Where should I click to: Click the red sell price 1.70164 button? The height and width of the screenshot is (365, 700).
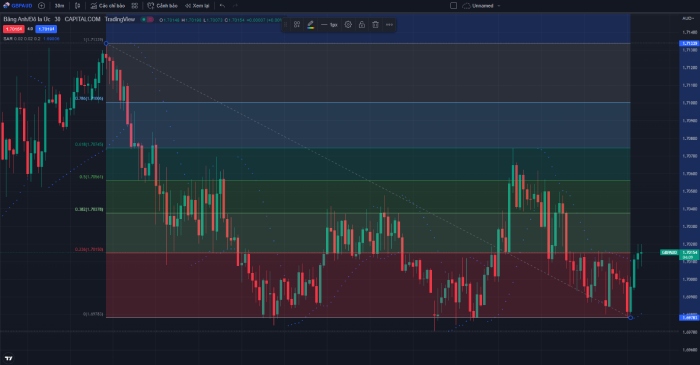pos(13,29)
